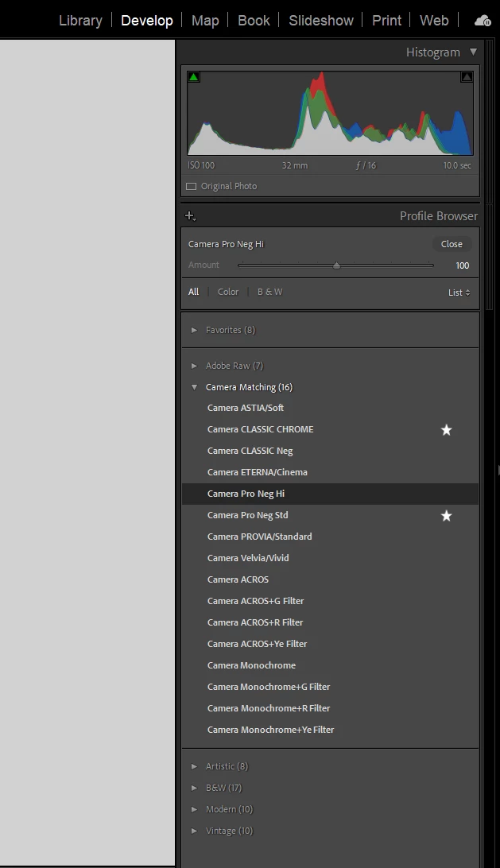Collapse the Camera Matching (16) group
500x868 pixels.
point(194,388)
